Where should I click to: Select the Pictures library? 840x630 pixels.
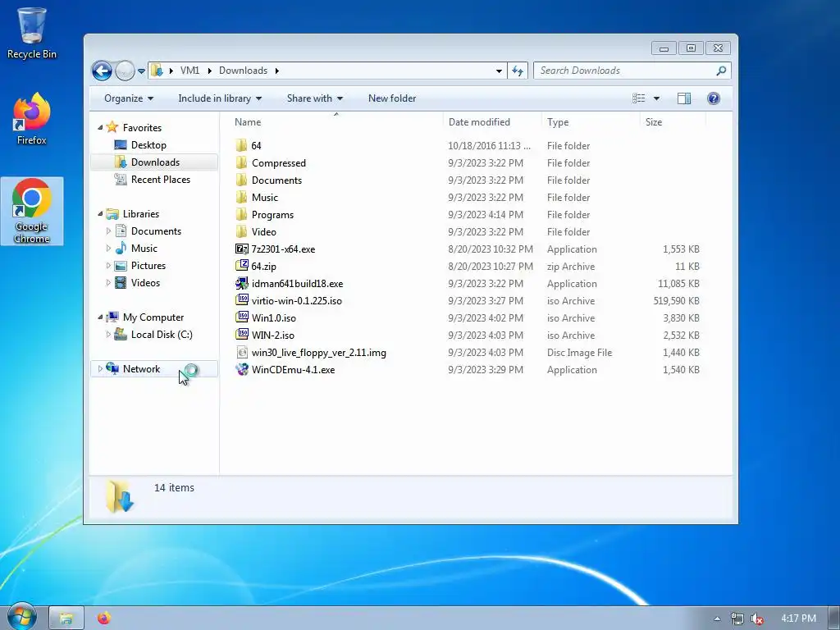148,266
